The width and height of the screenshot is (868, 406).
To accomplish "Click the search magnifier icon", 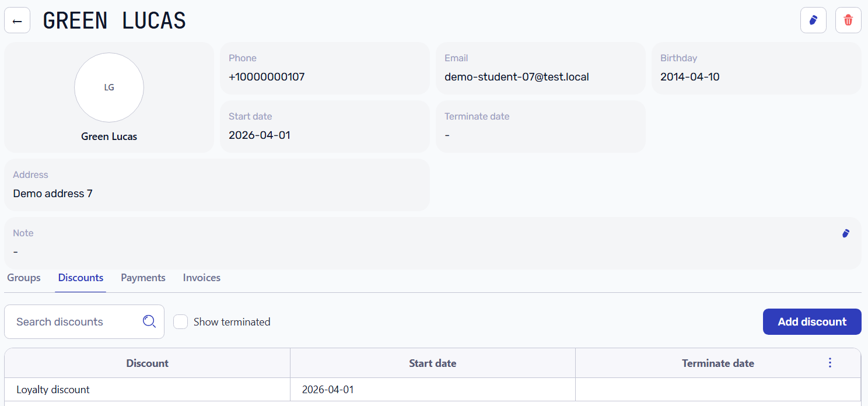I will click(149, 321).
